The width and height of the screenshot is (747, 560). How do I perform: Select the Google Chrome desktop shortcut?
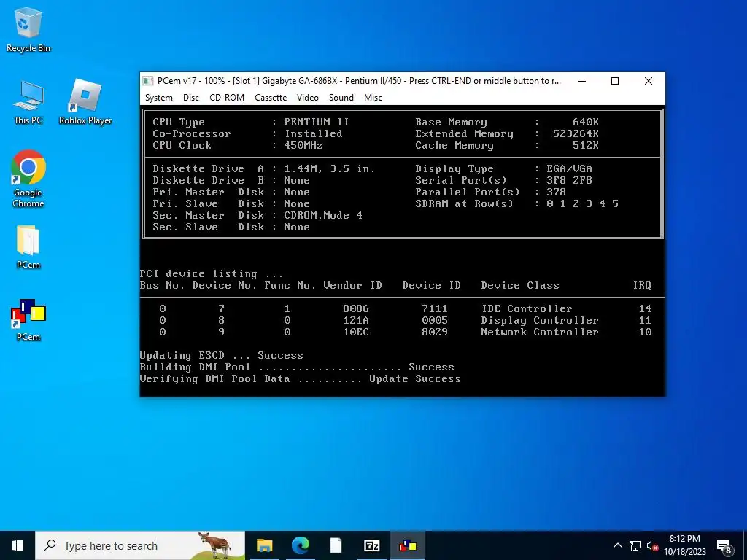pos(28,179)
